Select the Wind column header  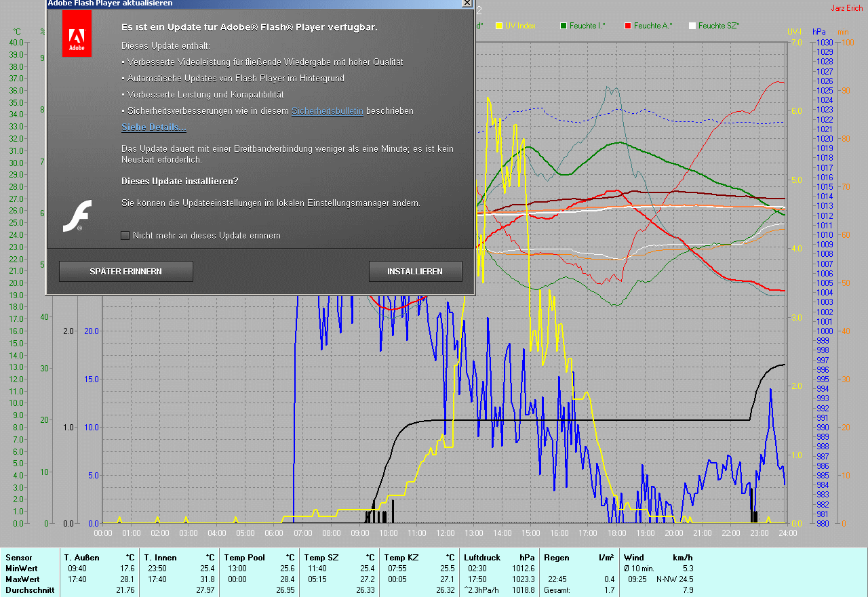pyautogui.click(x=634, y=558)
